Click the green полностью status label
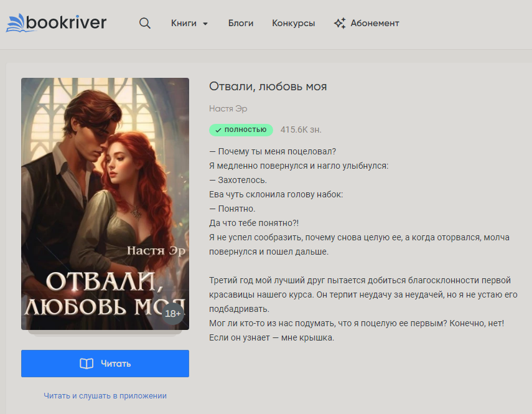The height and width of the screenshot is (414, 532). [x=245, y=129]
